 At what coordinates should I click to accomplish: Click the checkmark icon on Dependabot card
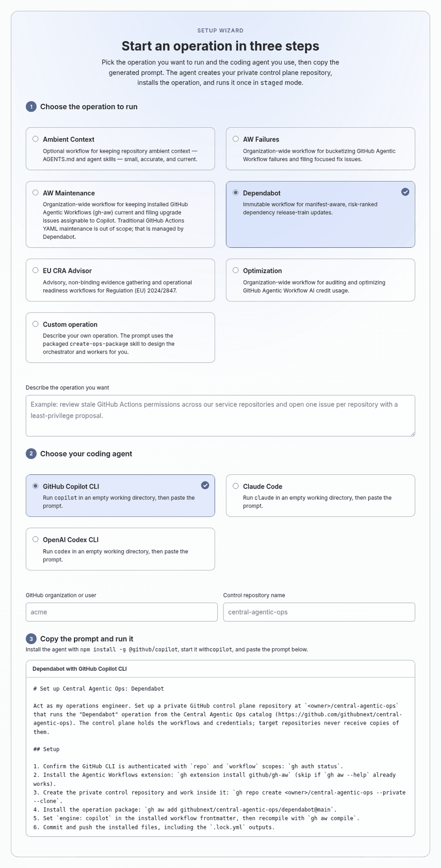(405, 192)
